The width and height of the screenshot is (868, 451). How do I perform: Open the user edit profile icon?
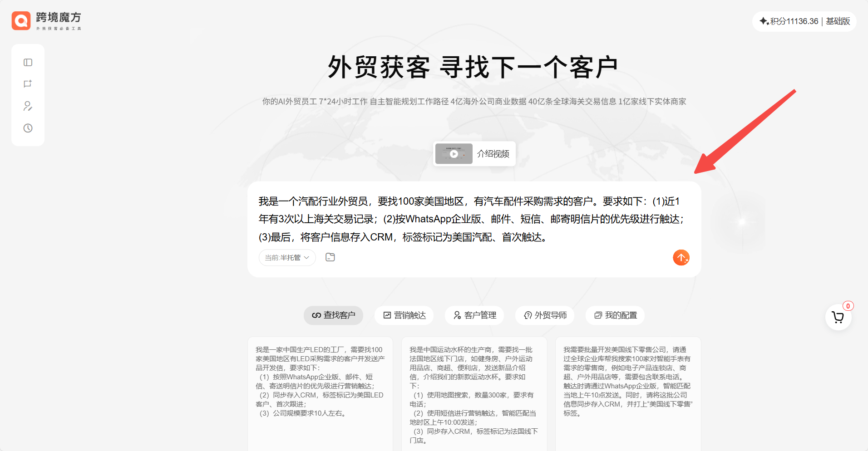point(28,106)
